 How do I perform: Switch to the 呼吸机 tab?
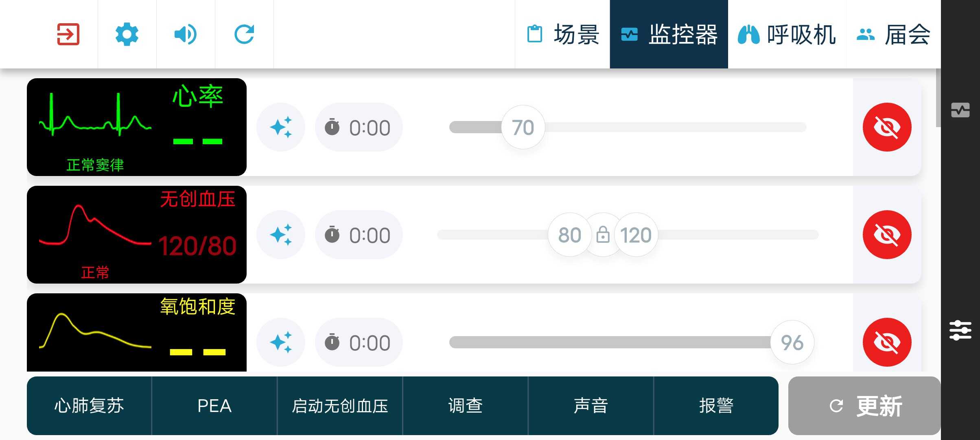(787, 34)
